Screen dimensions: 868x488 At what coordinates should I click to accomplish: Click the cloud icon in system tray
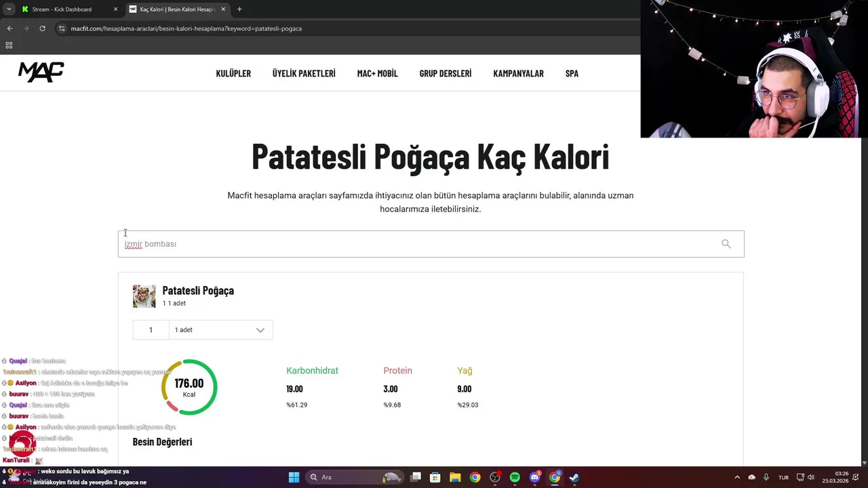[x=751, y=477]
